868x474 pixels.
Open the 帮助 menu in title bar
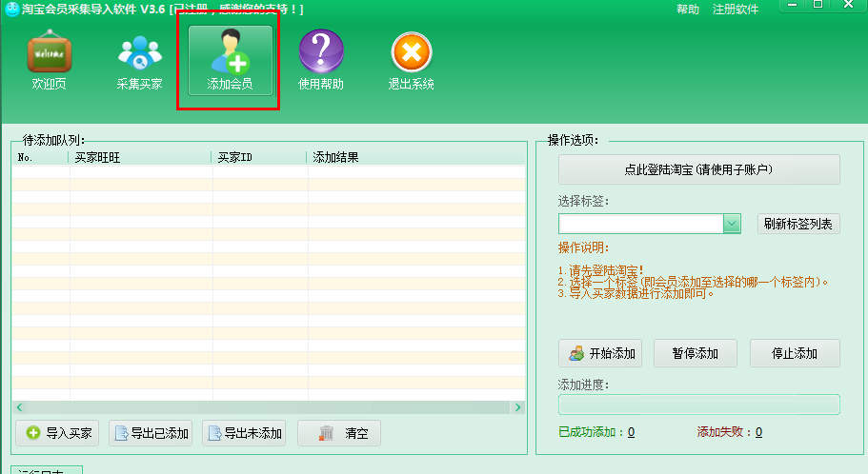click(688, 9)
